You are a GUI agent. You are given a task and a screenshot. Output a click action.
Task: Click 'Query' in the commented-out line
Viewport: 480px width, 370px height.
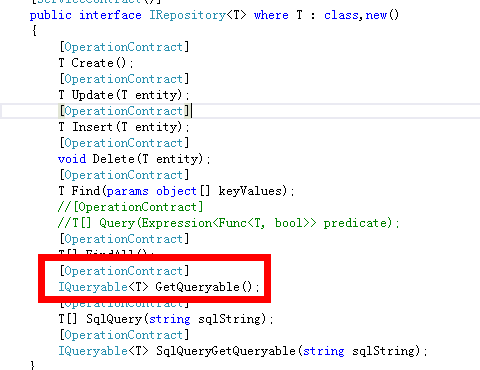[x=117, y=223]
